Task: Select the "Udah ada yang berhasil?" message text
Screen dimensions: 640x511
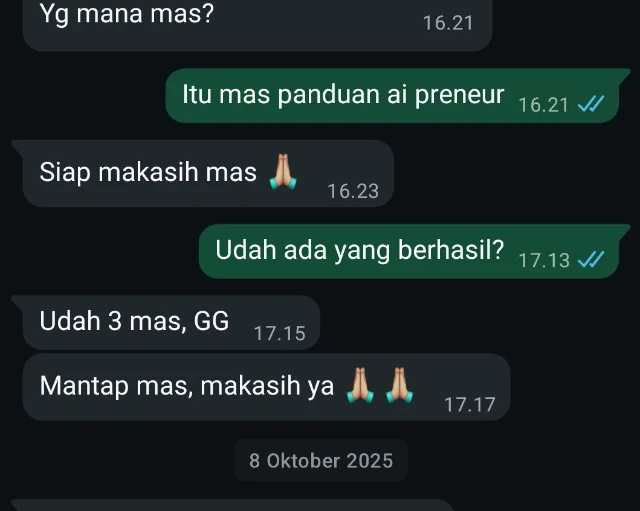Action: [x=360, y=251]
